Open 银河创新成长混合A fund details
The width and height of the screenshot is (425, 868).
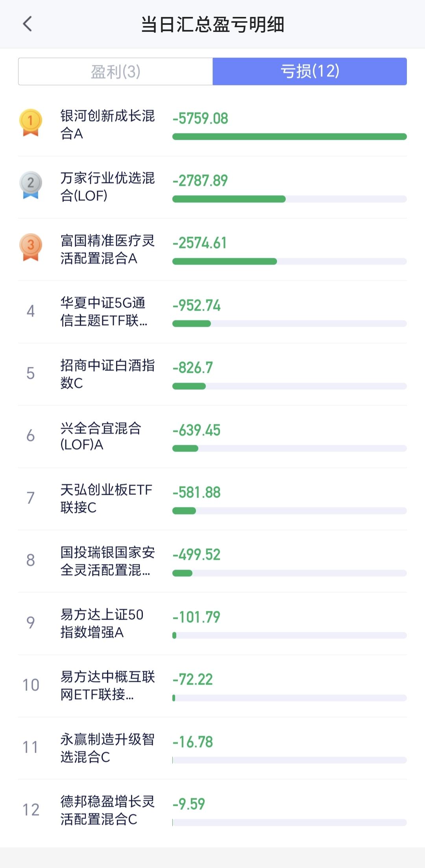(107, 124)
